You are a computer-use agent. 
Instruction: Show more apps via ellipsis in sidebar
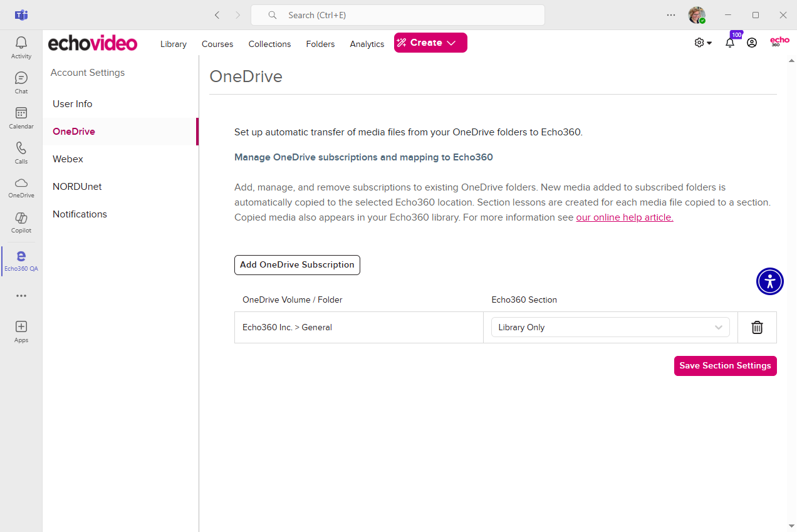point(21,296)
